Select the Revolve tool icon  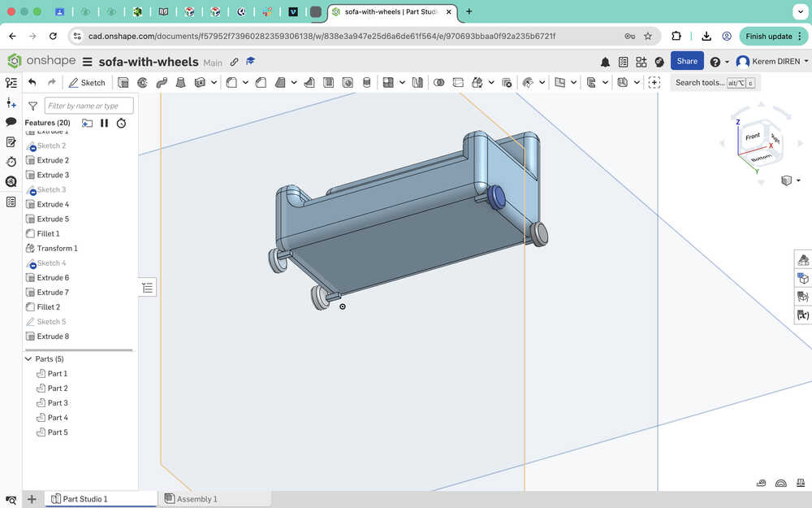[x=142, y=82]
